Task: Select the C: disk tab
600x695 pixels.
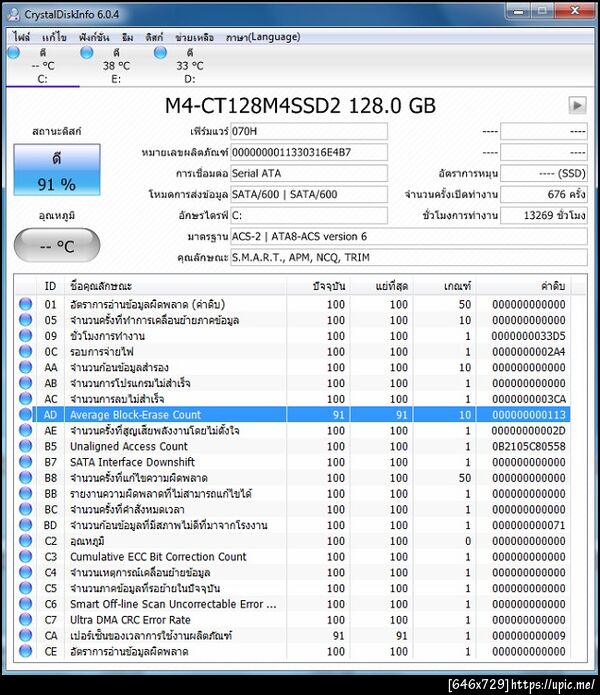Action: click(43, 66)
